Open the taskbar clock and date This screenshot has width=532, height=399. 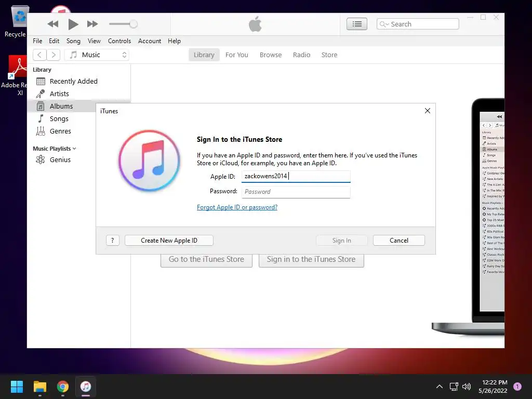click(493, 387)
